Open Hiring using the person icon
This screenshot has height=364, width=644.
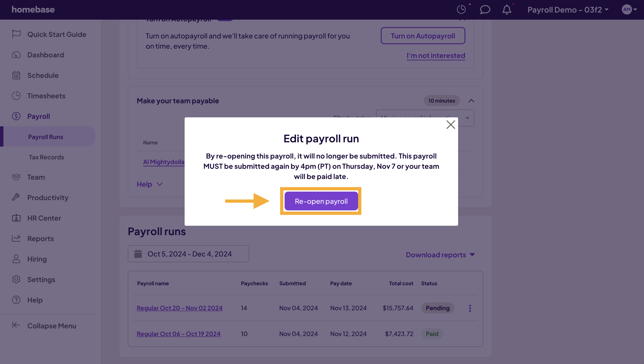tap(16, 259)
